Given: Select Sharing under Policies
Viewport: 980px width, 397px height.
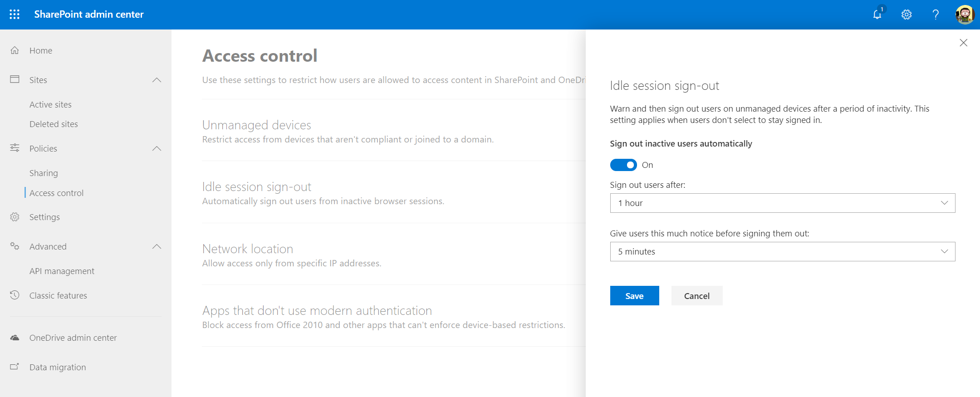Looking at the screenshot, I should click(44, 173).
